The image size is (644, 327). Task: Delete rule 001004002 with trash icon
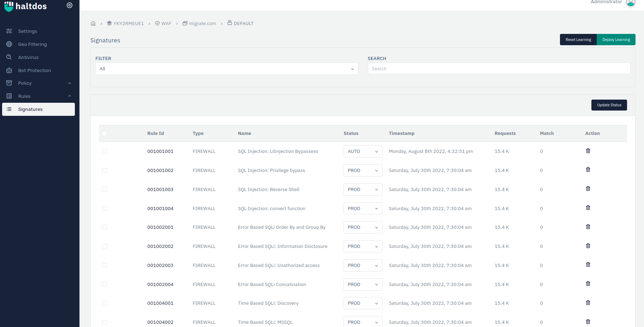point(588,322)
